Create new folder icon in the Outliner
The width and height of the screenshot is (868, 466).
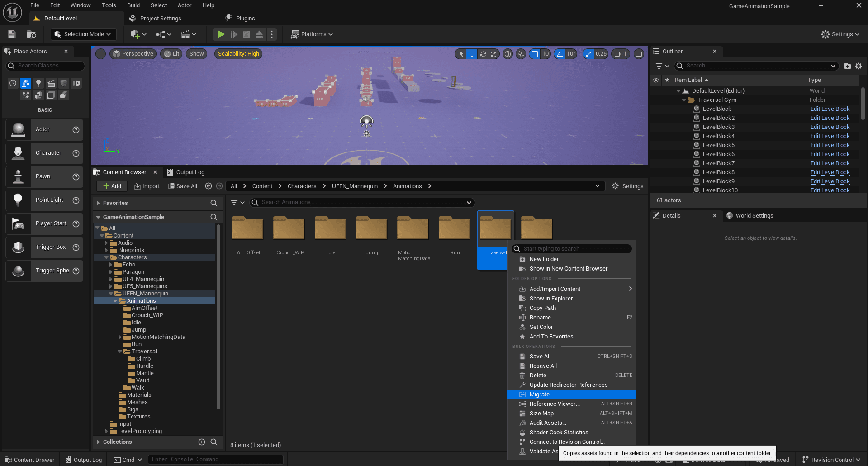click(x=847, y=66)
